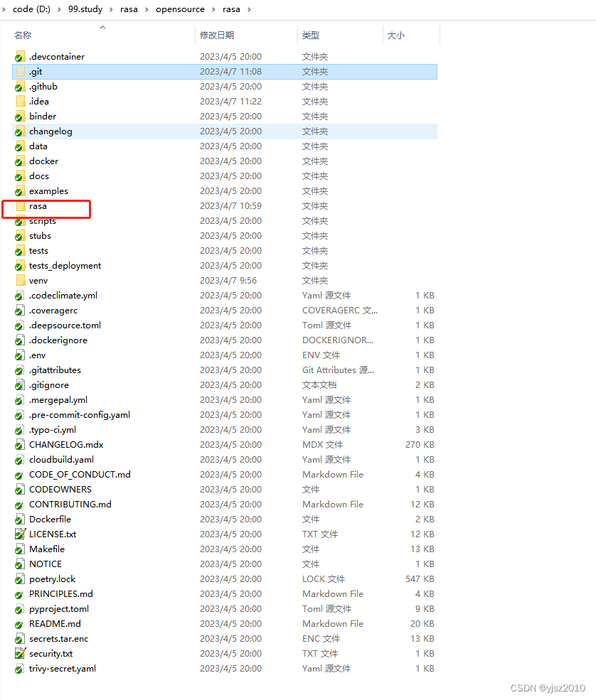Expand the last chevron in the address path

point(249,9)
